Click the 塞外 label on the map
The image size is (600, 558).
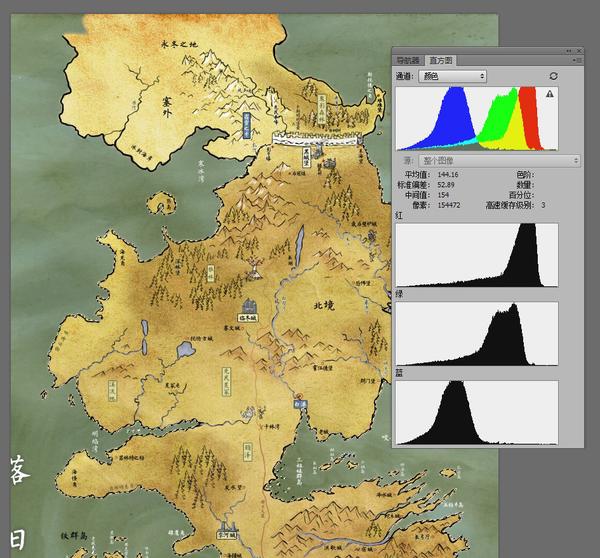[x=167, y=107]
